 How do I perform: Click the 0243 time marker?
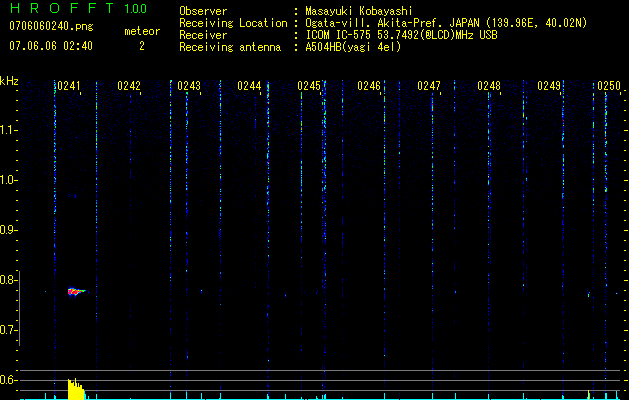(189, 86)
